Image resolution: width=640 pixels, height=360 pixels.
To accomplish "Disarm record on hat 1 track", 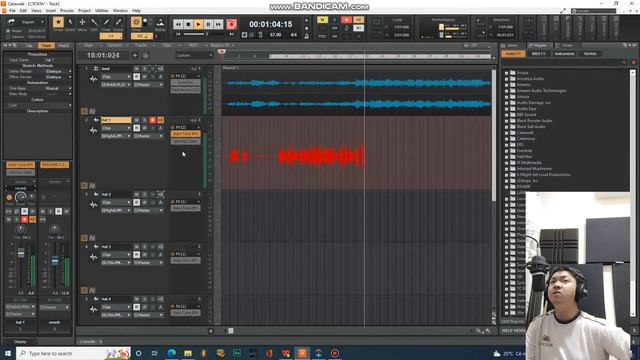I will click(x=152, y=120).
